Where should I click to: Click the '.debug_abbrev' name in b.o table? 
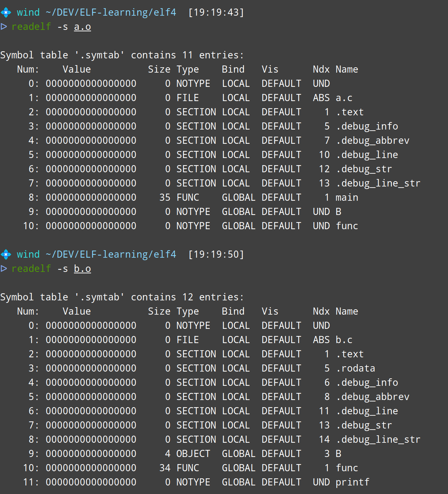(373, 397)
